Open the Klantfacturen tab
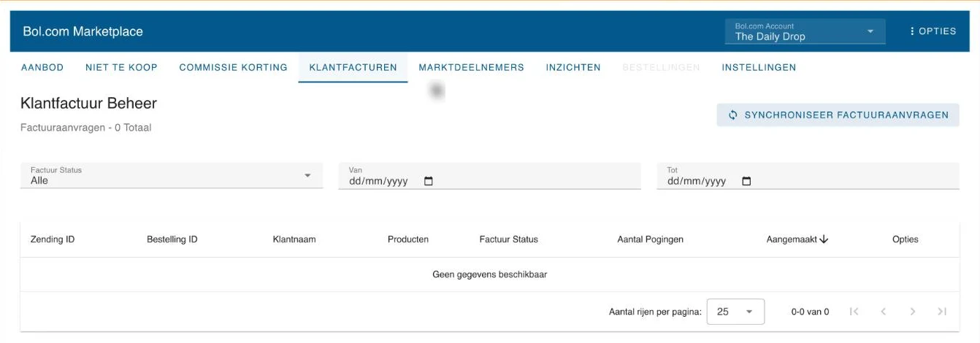Viewport: 980px width, 343px height. pyautogui.click(x=353, y=67)
